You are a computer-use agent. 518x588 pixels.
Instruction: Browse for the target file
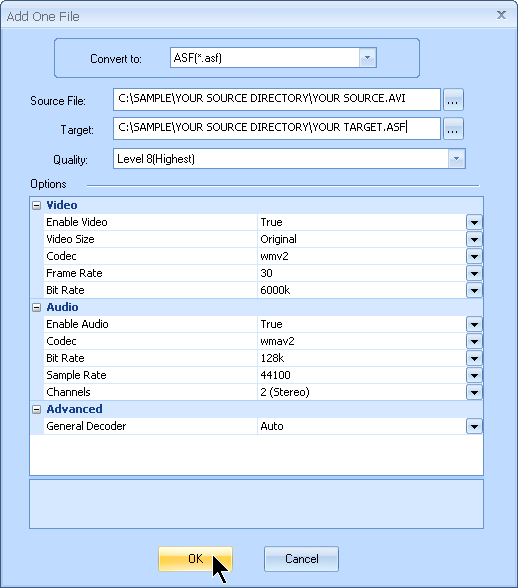coord(453,129)
